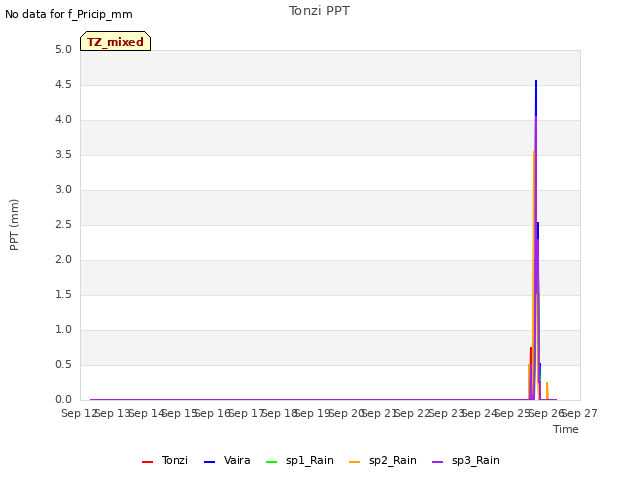This screenshot has width=640, height=480.
Task: Click the 2.5 y-axis tick label
Action: (63, 225)
